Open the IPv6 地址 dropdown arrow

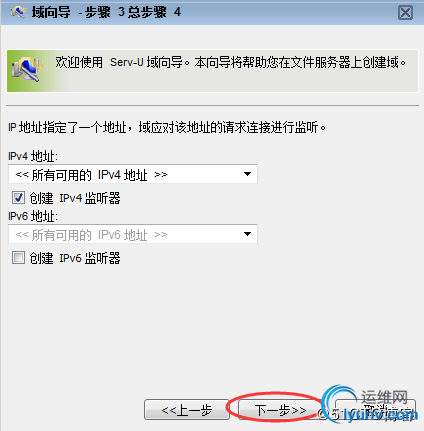pos(247,234)
